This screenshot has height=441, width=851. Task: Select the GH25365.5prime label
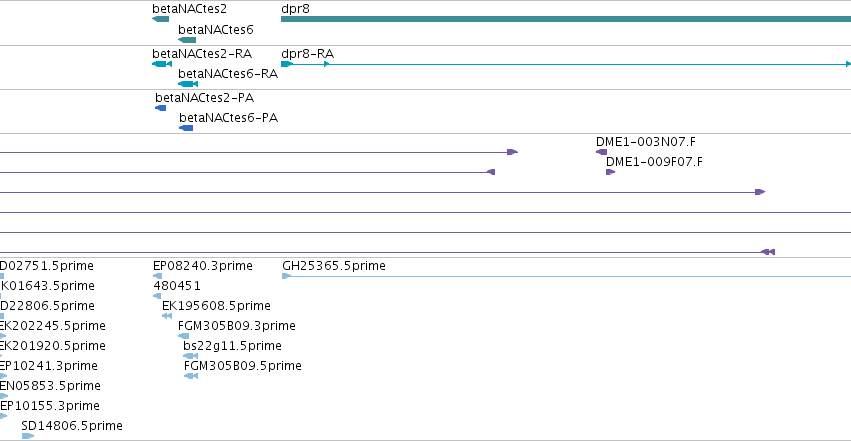click(x=334, y=266)
